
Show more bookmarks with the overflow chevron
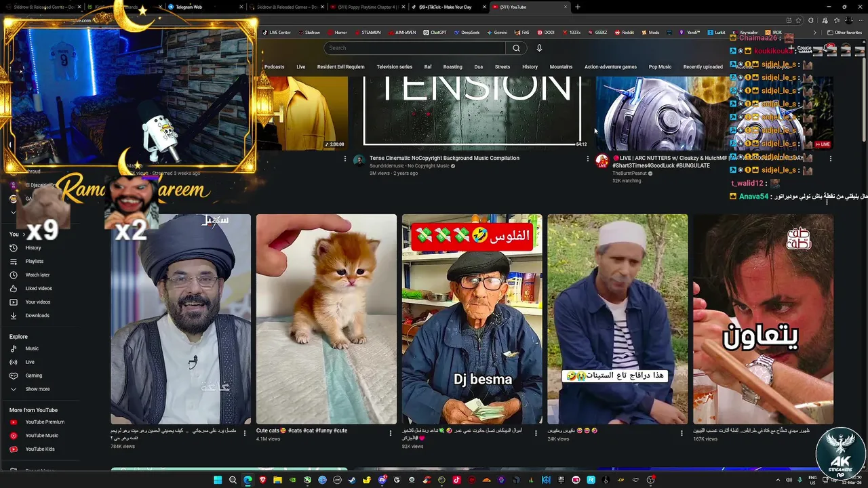[815, 32]
